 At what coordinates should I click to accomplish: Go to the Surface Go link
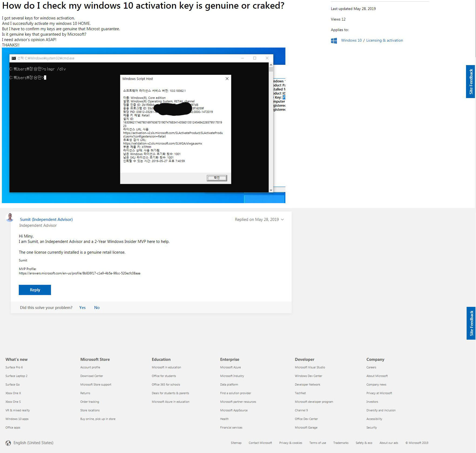click(12, 385)
